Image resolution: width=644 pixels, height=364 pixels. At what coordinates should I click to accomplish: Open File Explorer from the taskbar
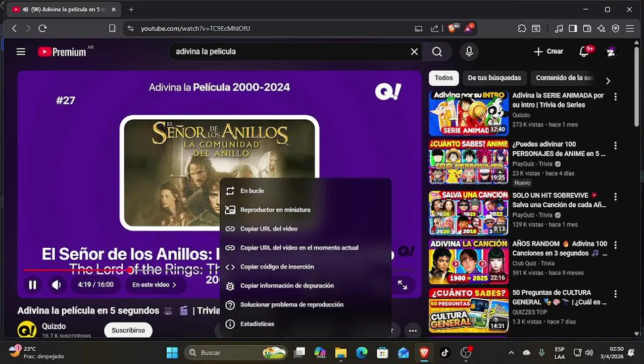341,352
